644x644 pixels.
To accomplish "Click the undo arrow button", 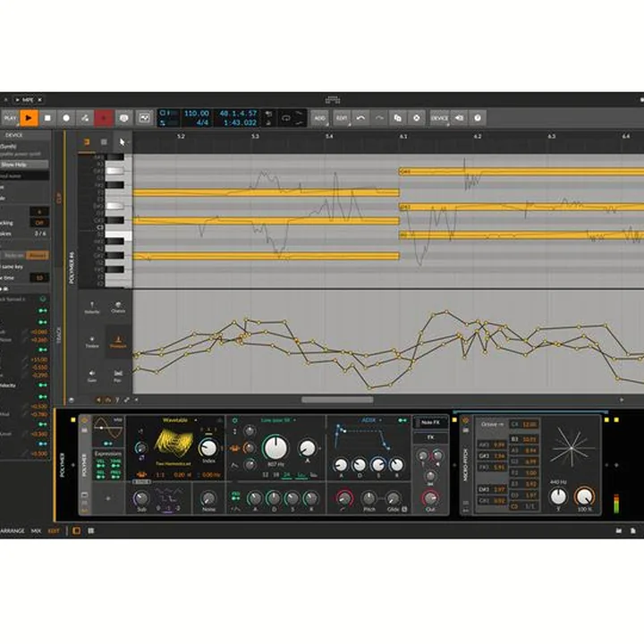I will [x=360, y=118].
